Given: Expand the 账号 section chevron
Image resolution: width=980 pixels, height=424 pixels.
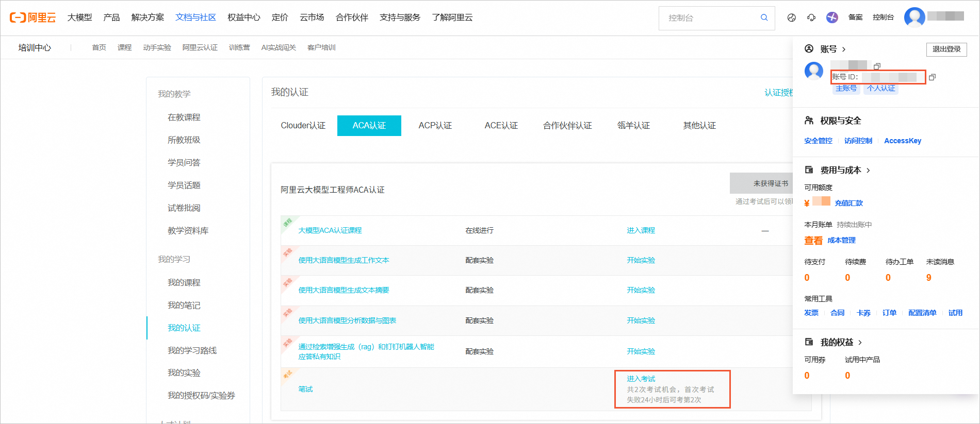Looking at the screenshot, I should coord(844,49).
